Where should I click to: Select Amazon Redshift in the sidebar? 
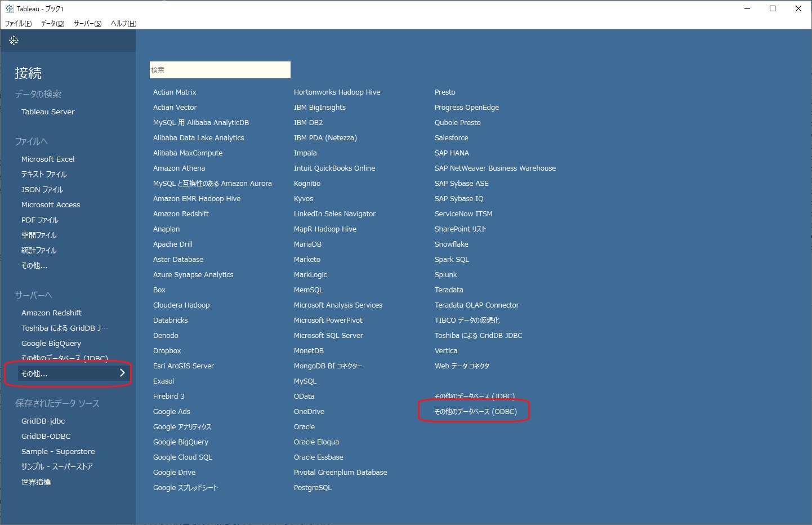coord(51,313)
